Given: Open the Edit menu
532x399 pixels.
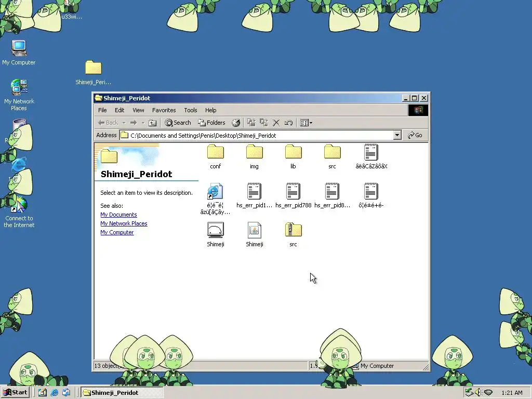Looking at the screenshot, I should pos(119,110).
